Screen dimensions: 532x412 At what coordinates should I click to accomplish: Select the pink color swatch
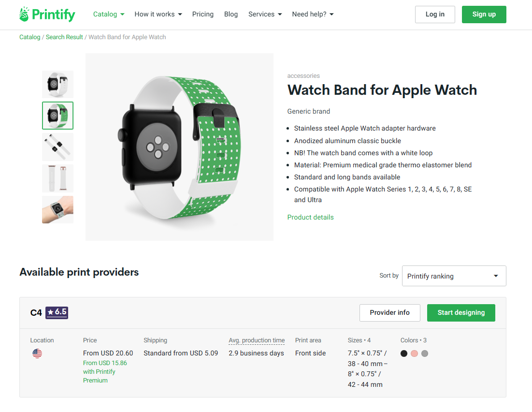(x=414, y=353)
